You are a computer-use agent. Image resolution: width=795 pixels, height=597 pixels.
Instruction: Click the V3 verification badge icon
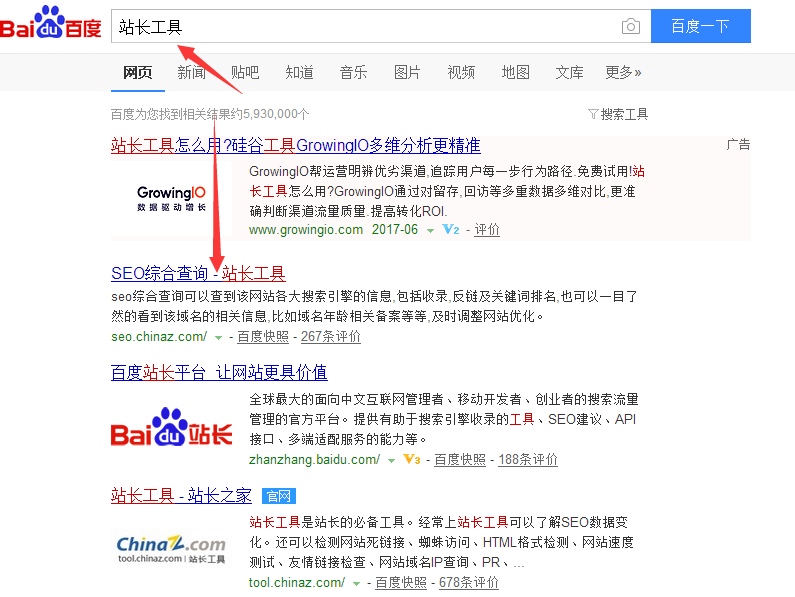412,460
